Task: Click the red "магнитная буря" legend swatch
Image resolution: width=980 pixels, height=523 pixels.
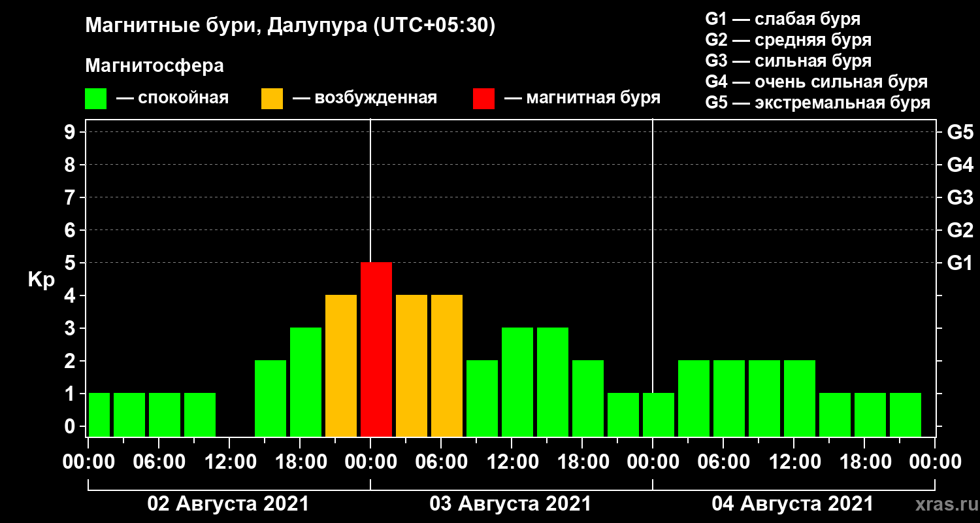Action: [483, 99]
